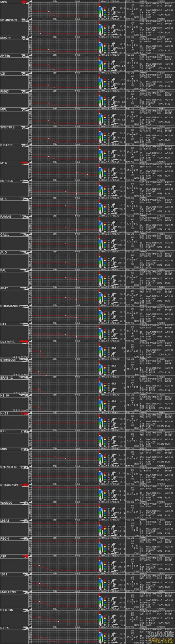
Task: Click the Makarov pistol silhouette icon
Action: [x=26, y=592]
